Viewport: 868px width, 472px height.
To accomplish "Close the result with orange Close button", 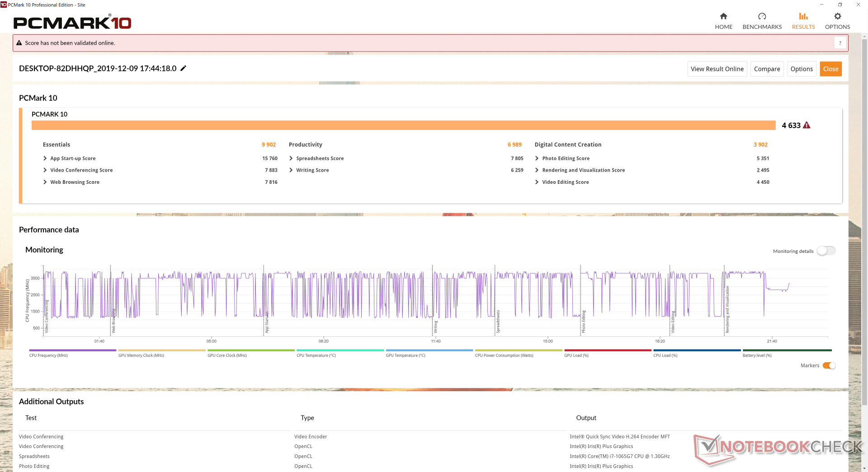I will [830, 69].
